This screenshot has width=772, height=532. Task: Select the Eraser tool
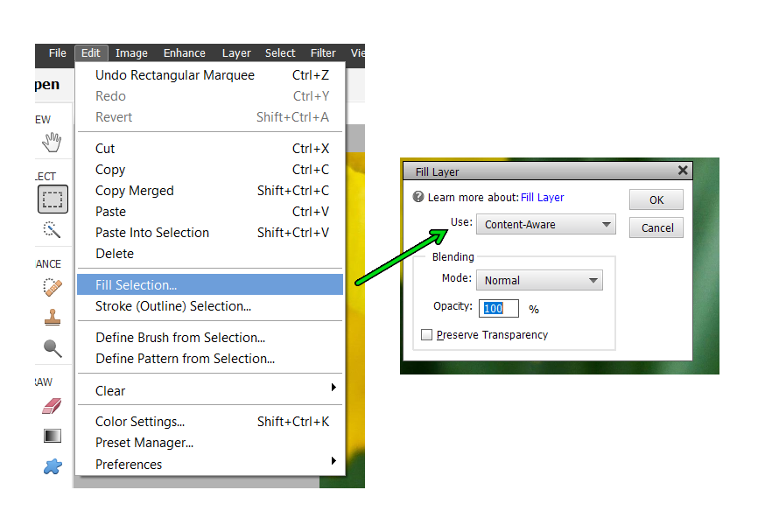pyautogui.click(x=52, y=405)
